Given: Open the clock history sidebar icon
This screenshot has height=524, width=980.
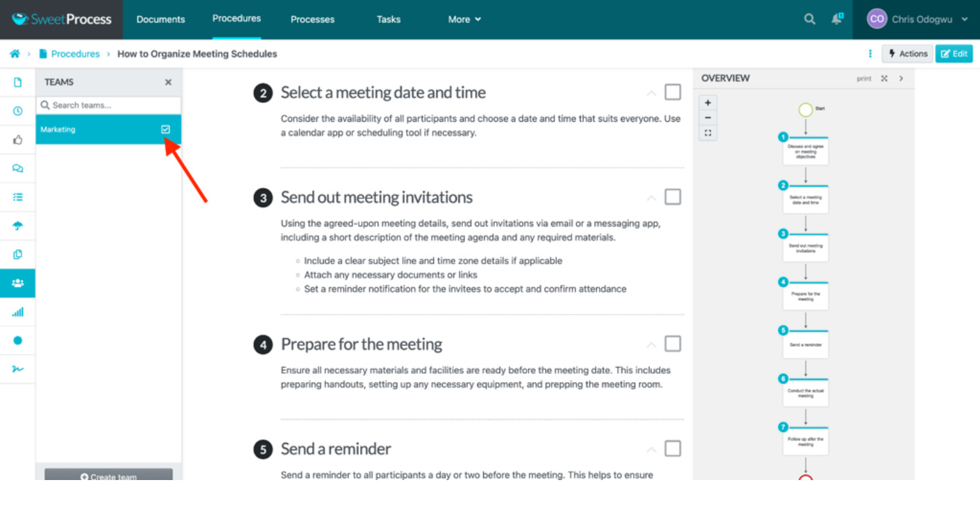Looking at the screenshot, I should pos(18,111).
